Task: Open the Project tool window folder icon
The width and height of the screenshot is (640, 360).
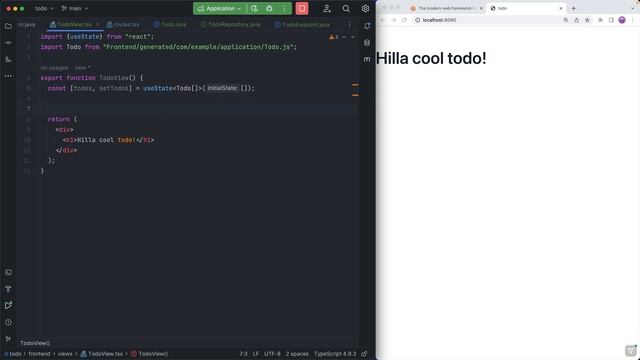Action: [8, 26]
